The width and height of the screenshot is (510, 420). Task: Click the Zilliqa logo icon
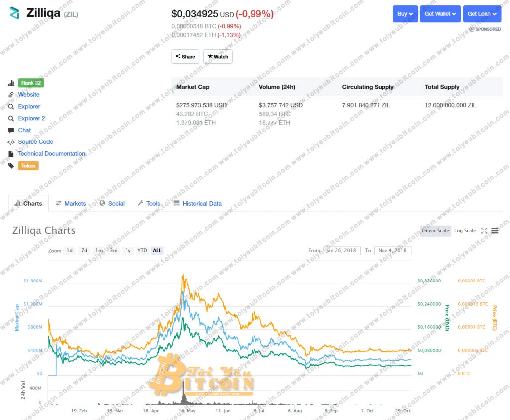pos(14,13)
